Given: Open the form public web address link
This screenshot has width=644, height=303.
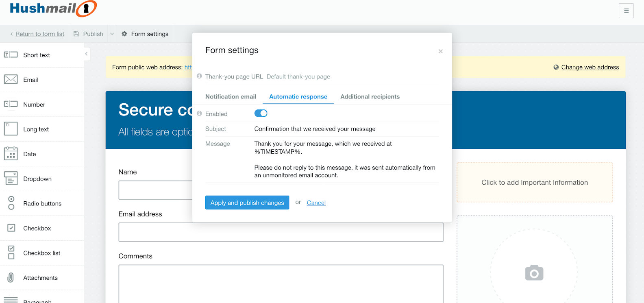Looking at the screenshot, I should pos(188,67).
